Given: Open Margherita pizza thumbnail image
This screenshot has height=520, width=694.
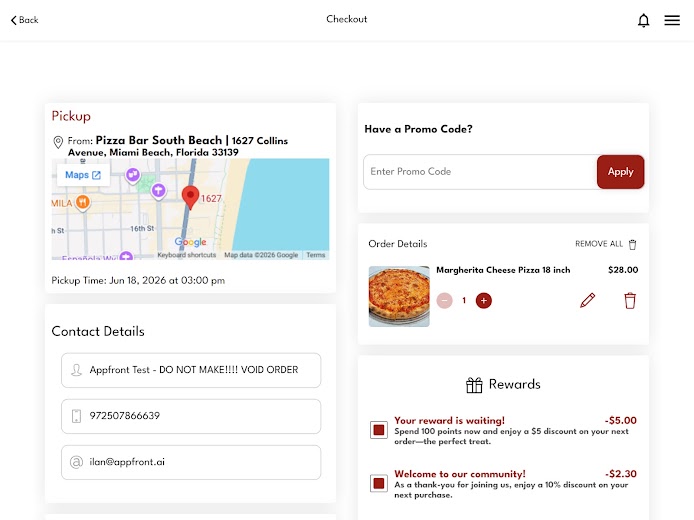Looking at the screenshot, I should [399, 296].
